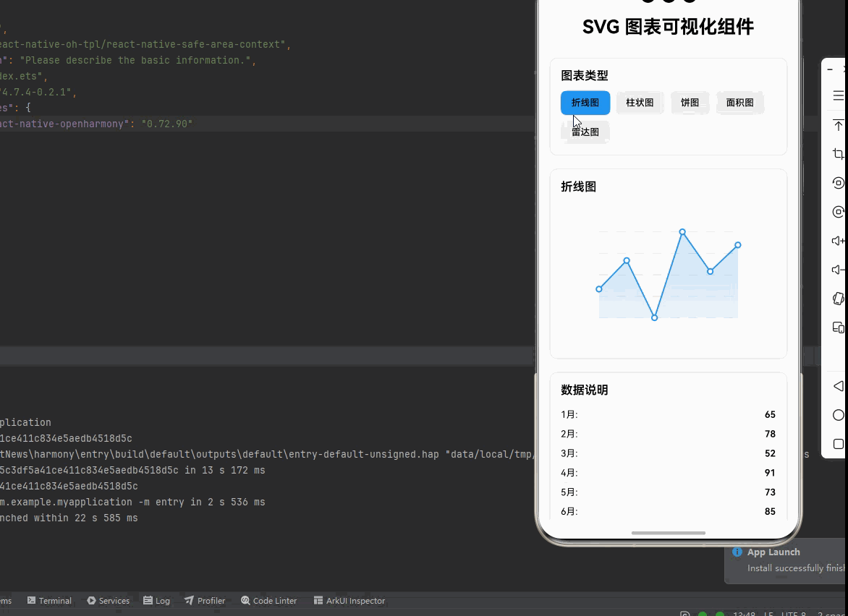Viewport: 848px width, 616px height.
Task: Tap the emulator Home circle button
Action: pos(839,415)
